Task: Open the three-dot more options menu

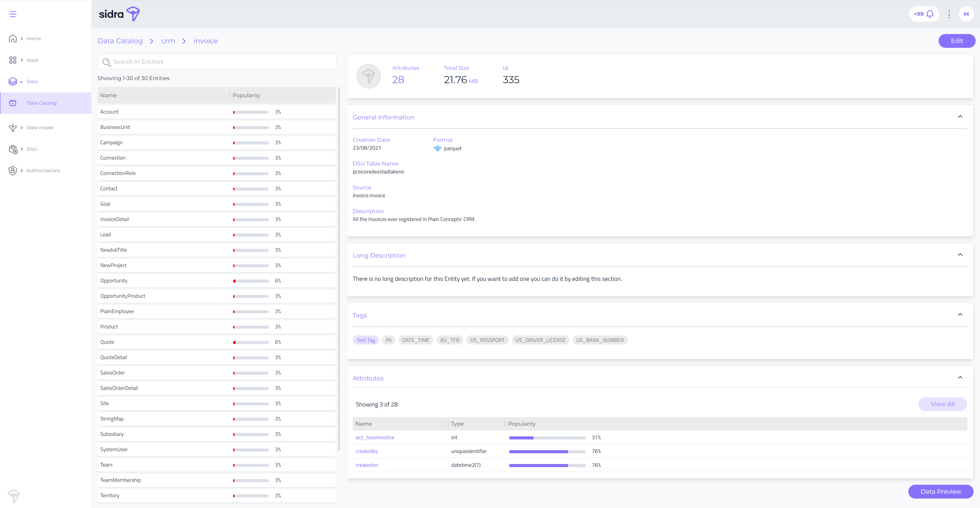Action: coord(949,14)
